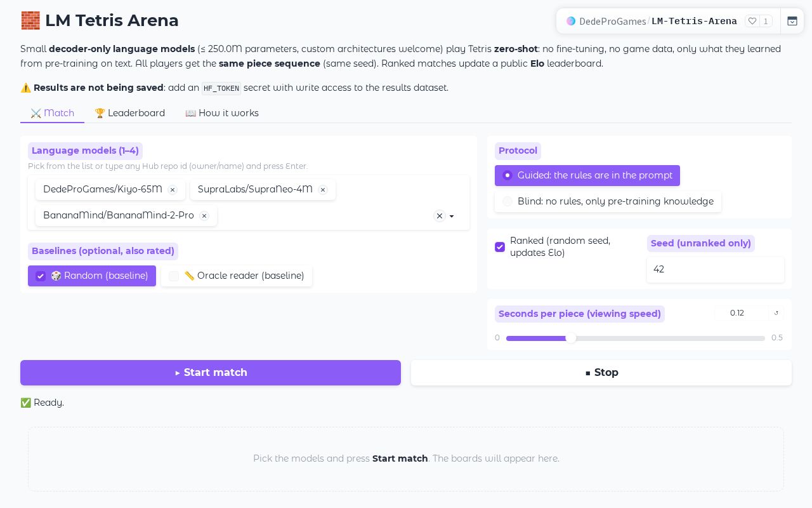
Task: Remove SupraLabs/SupraNeo-4M model chip
Action: [323, 190]
